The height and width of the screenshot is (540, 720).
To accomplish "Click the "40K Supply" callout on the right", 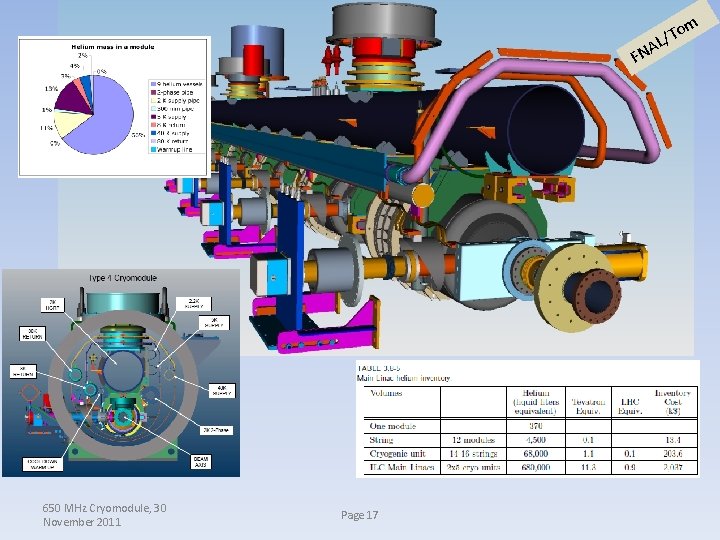I will point(222,391).
